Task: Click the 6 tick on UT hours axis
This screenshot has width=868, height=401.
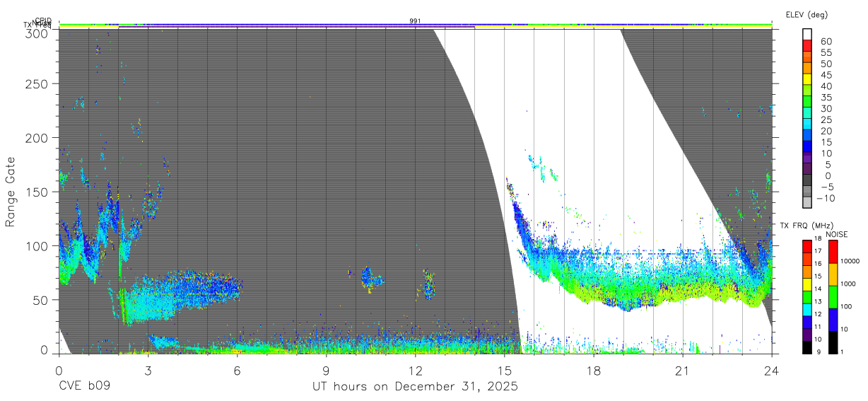Action: click(237, 369)
